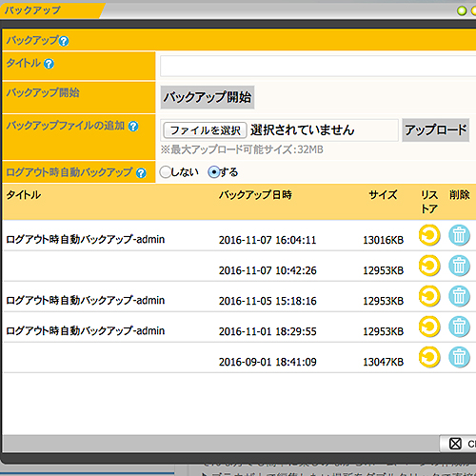Click the サイズ column header
Image resolution: width=476 pixels, height=476 pixels.
pyautogui.click(x=383, y=195)
